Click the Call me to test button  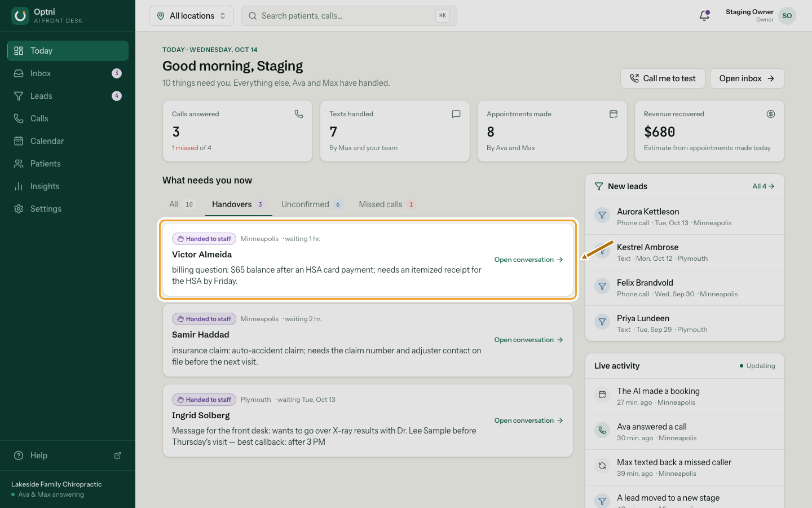663,78
